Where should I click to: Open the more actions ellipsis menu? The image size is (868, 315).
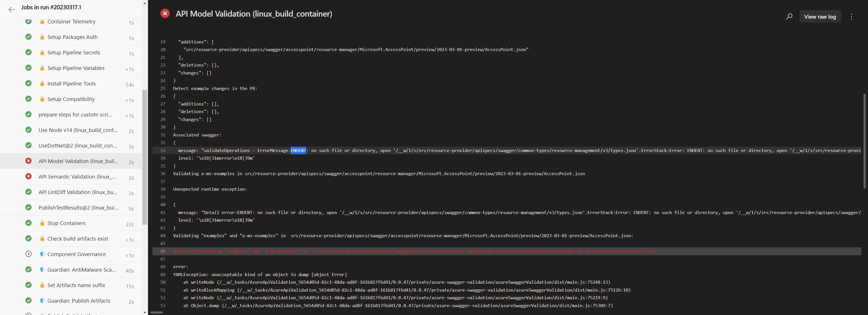coord(851,16)
